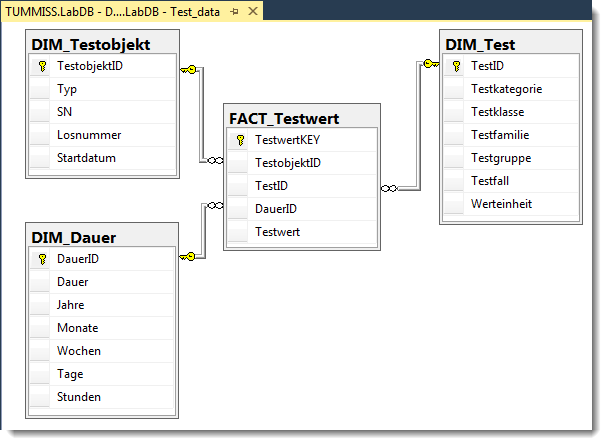Select the Testfall column

click(511, 181)
